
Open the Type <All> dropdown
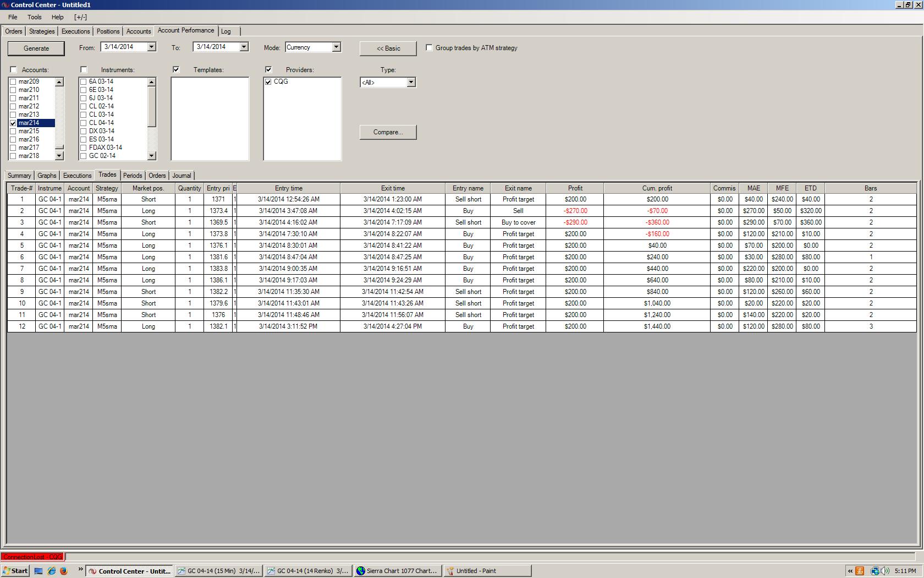pos(411,83)
